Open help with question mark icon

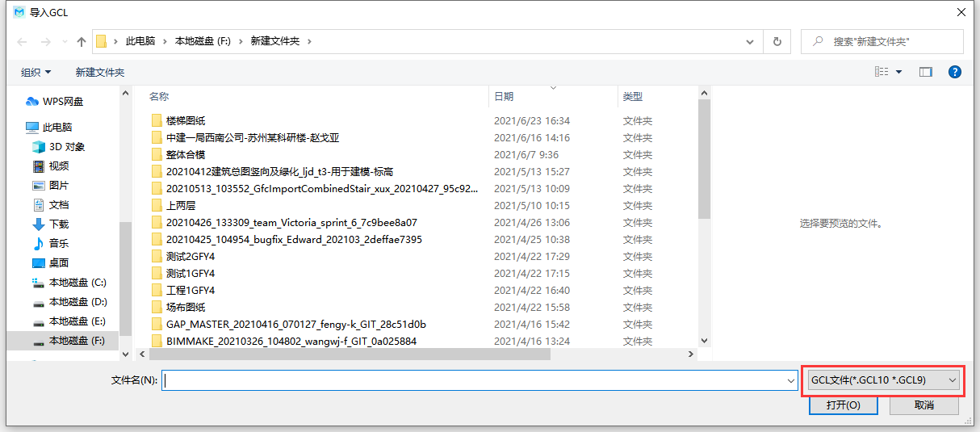(955, 72)
